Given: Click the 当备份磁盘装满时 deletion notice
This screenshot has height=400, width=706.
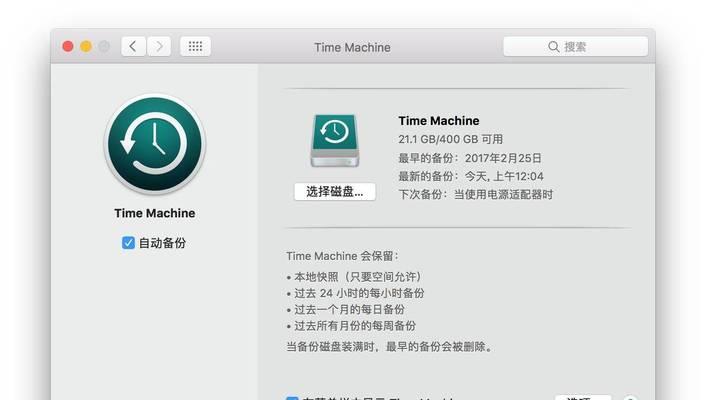Looking at the screenshot, I should pos(390,347).
